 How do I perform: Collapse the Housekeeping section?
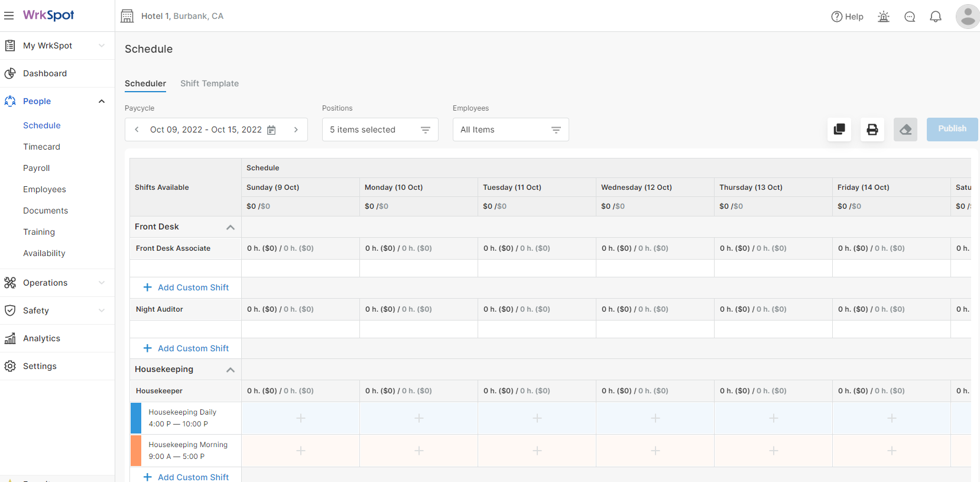click(231, 370)
